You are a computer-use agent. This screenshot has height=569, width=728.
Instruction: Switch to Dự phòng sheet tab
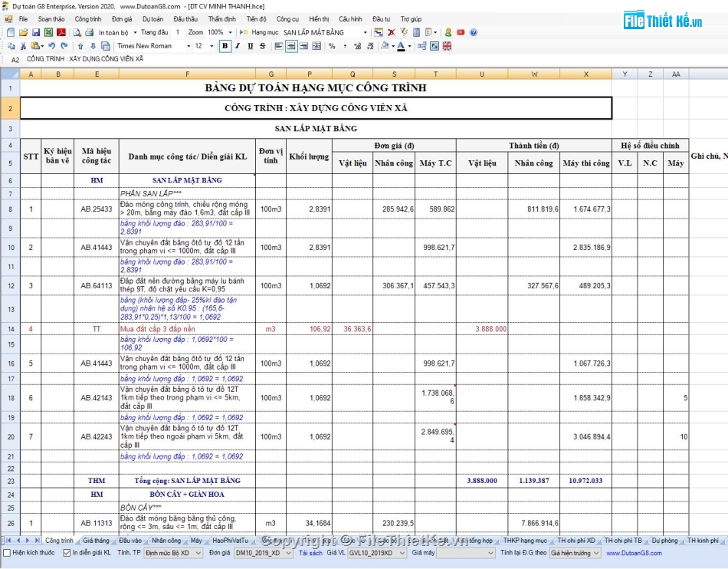[664, 540]
